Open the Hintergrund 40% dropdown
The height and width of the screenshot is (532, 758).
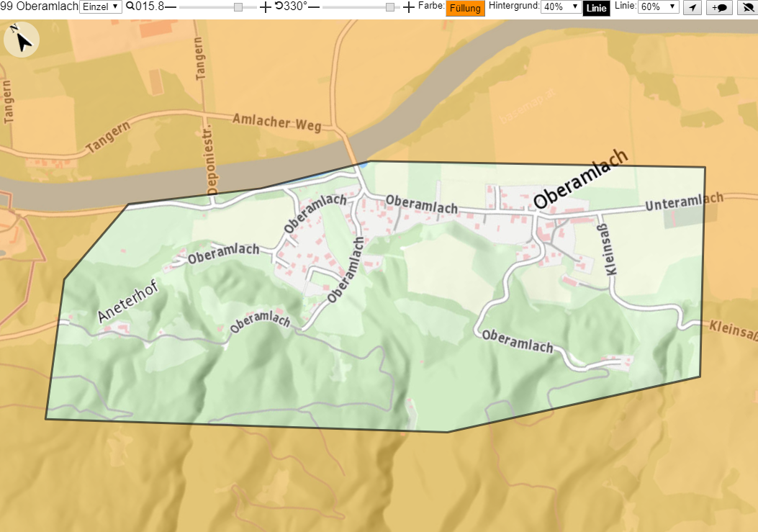click(x=561, y=6)
